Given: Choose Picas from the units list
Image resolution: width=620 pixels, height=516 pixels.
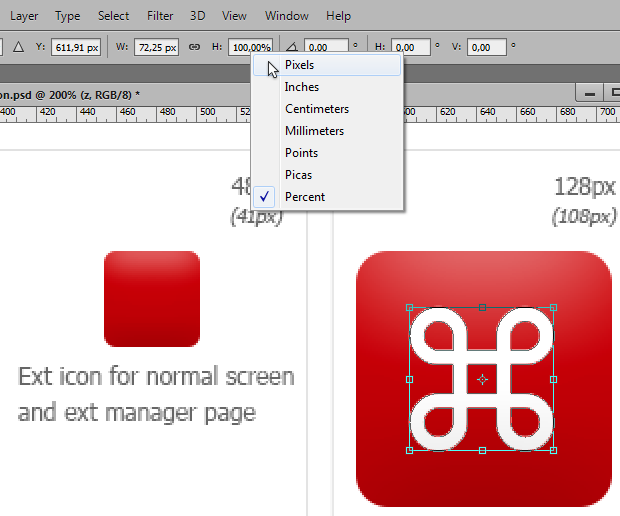Looking at the screenshot, I should (x=327, y=175).
